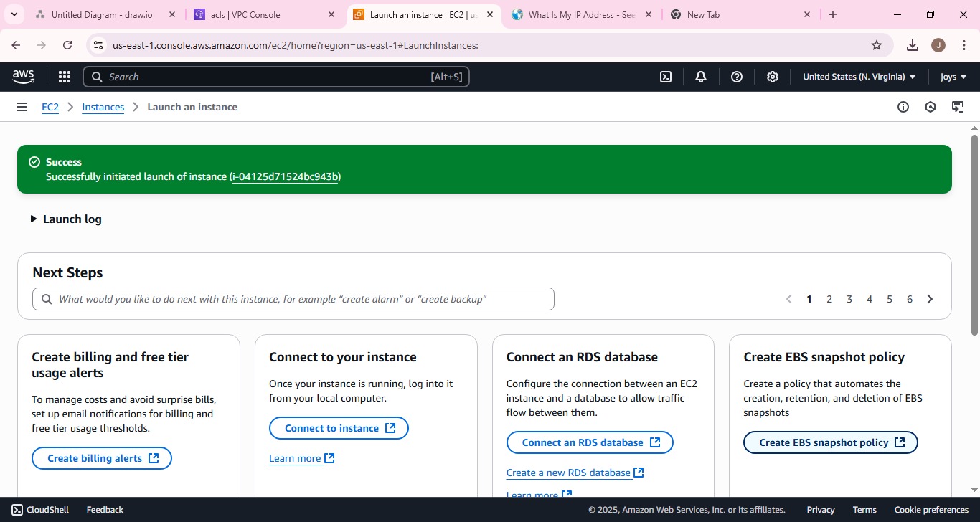
Task: Click Connect an RDS database button
Action: tap(590, 442)
